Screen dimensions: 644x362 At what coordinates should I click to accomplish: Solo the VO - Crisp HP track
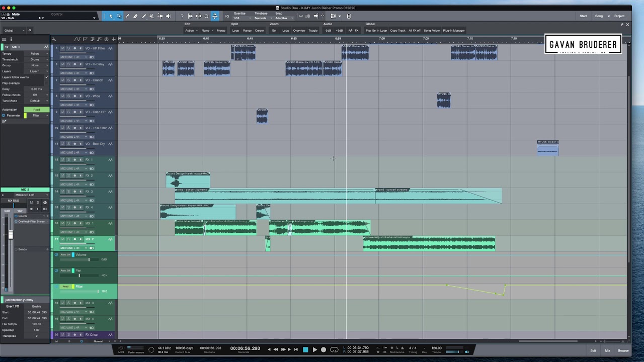pyautogui.click(x=68, y=112)
